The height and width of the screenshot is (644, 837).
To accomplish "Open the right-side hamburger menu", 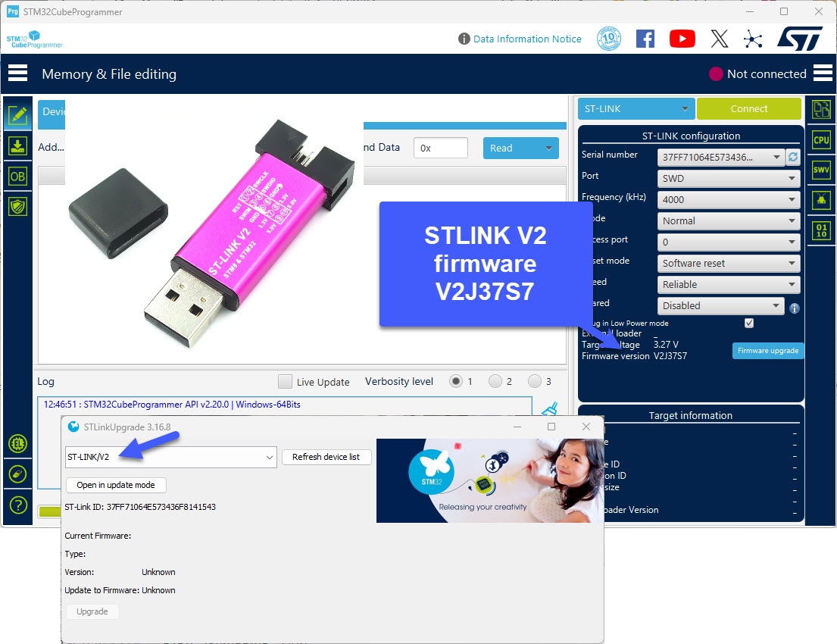I will click(x=823, y=73).
